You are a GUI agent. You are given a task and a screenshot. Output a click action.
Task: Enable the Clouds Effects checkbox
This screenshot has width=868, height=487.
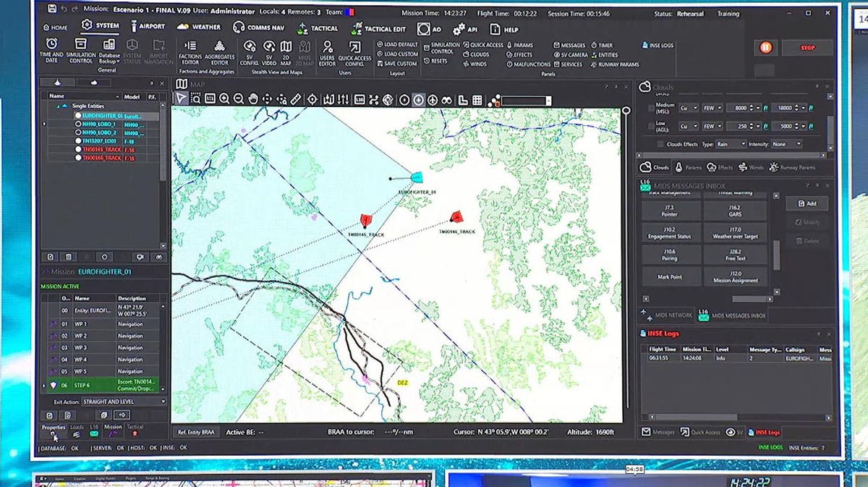point(660,144)
